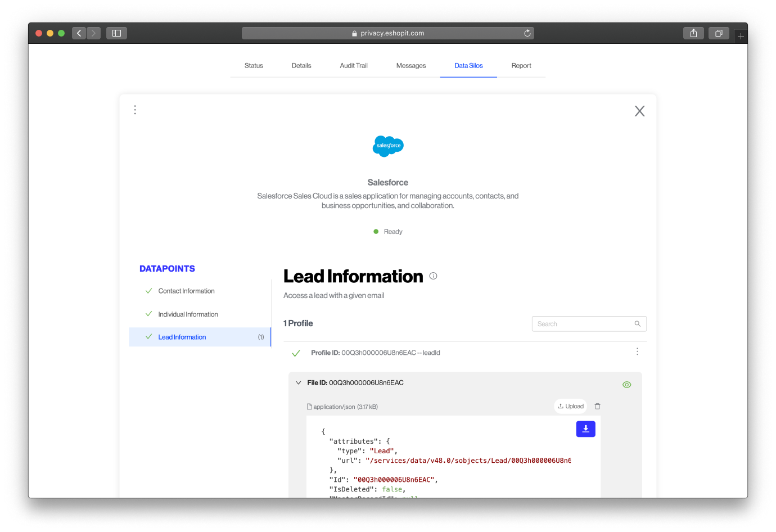Viewport: 776px width, 532px height.
Task: Delete the JSON file with trash icon
Action: tap(598, 406)
